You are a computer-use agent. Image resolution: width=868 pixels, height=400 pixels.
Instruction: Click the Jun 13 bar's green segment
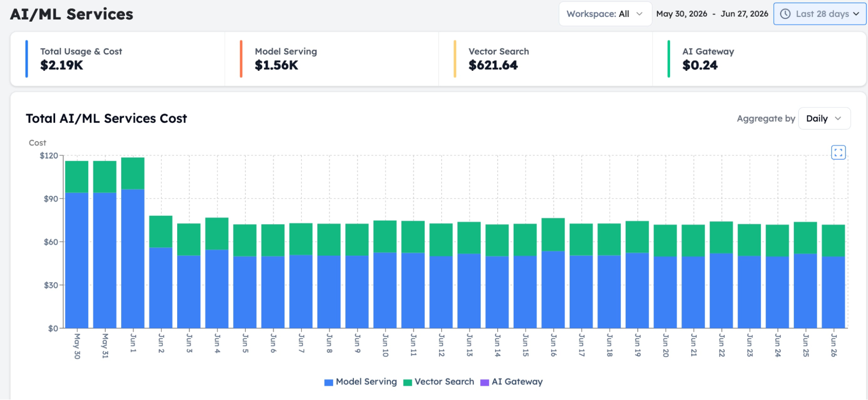tap(469, 238)
